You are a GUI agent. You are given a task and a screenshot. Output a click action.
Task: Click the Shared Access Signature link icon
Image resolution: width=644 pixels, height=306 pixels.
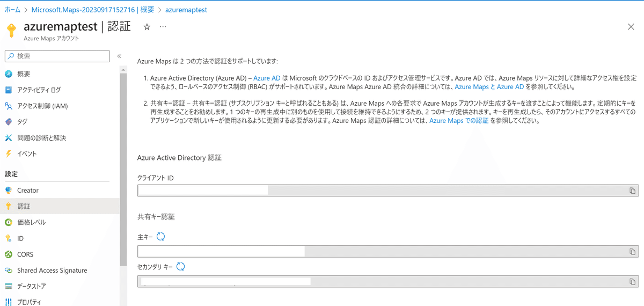(8, 271)
